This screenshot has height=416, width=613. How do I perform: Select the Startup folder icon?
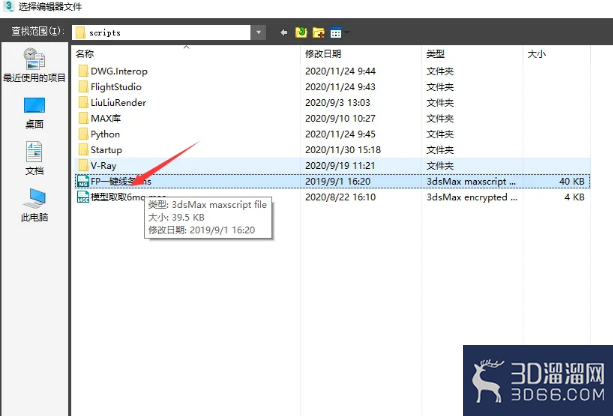(83, 150)
